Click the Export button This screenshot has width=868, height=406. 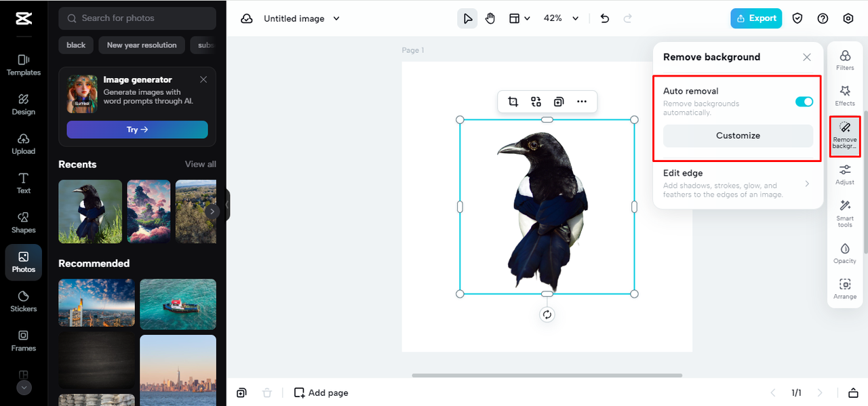(x=756, y=18)
